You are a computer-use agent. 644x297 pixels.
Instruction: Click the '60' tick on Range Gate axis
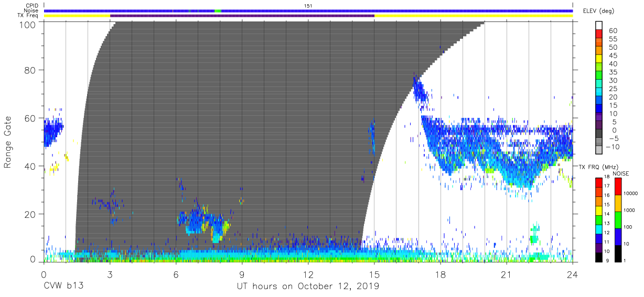[30, 118]
